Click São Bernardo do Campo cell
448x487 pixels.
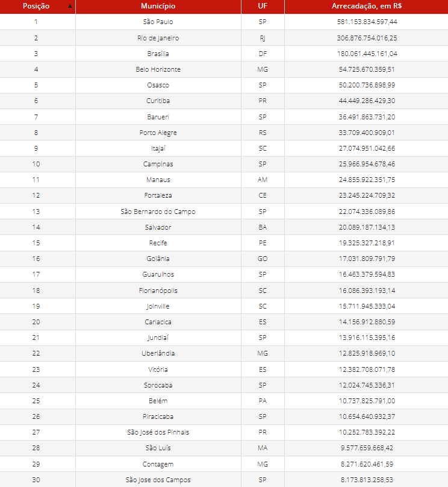tap(158, 212)
